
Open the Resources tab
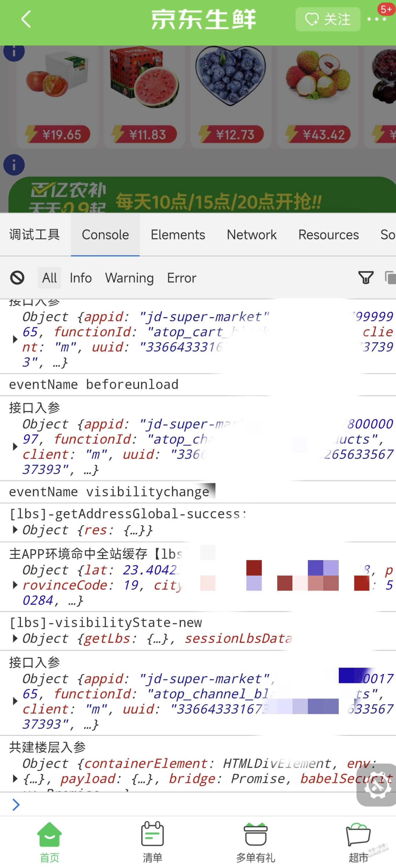[329, 235]
